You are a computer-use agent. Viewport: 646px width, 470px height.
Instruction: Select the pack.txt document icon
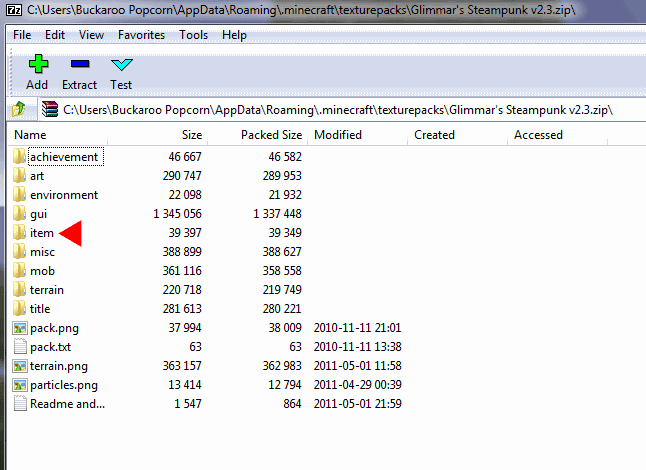click(20, 346)
